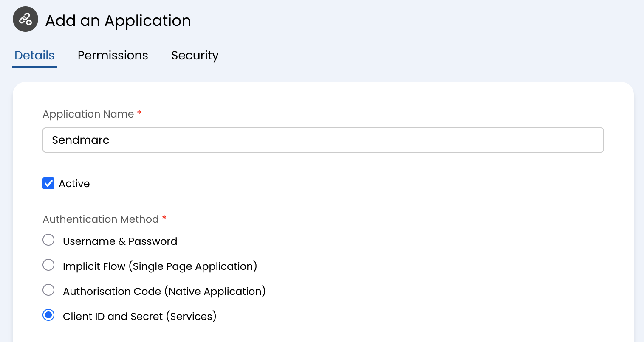Go to the Security tab
This screenshot has width=644, height=342.
coord(195,56)
